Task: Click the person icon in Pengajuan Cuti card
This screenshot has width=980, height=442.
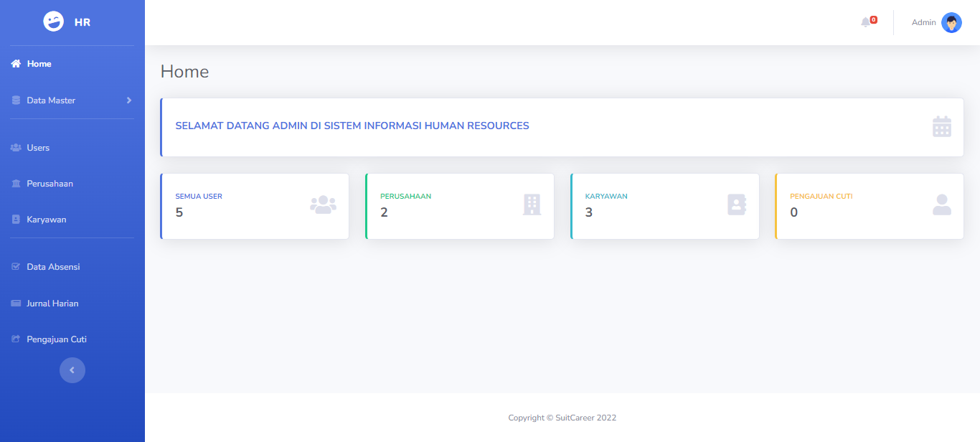Action: pos(941,205)
